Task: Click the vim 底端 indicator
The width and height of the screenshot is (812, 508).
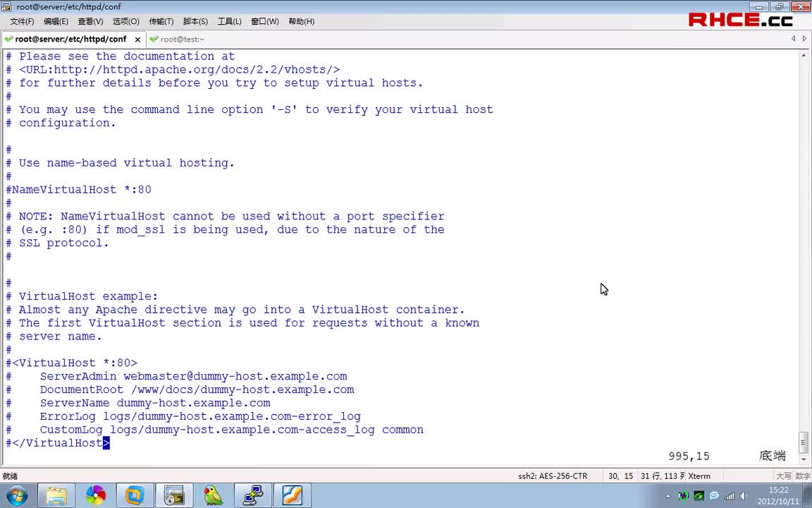Action: click(x=773, y=456)
